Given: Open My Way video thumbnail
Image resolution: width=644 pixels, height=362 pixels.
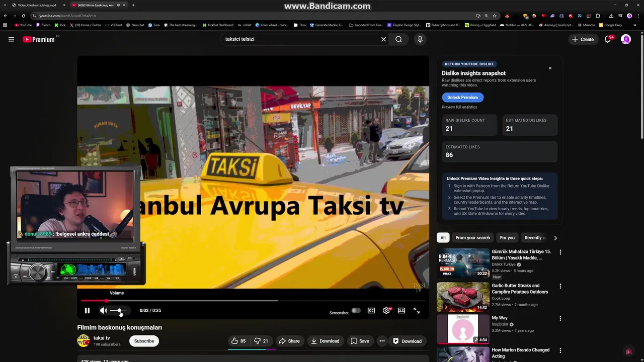Looking at the screenshot, I should coord(463,330).
